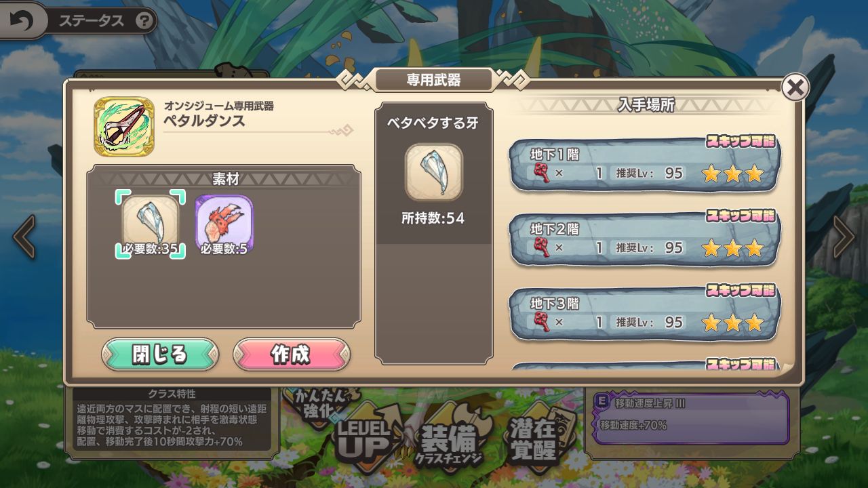Select the 移動速度上昇 III skill panel
Screen dimensions: 868x488
pyautogui.click(x=691, y=418)
